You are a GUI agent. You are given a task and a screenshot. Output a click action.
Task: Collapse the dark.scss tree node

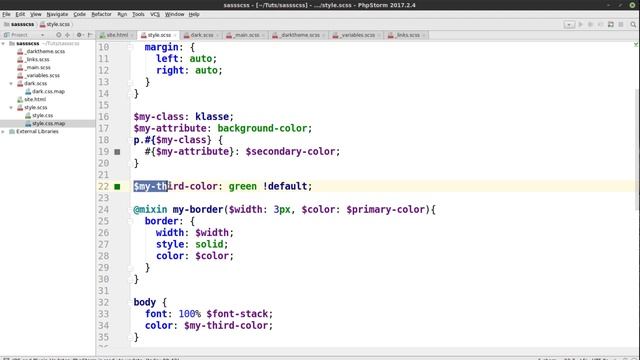pyautogui.click(x=11, y=83)
